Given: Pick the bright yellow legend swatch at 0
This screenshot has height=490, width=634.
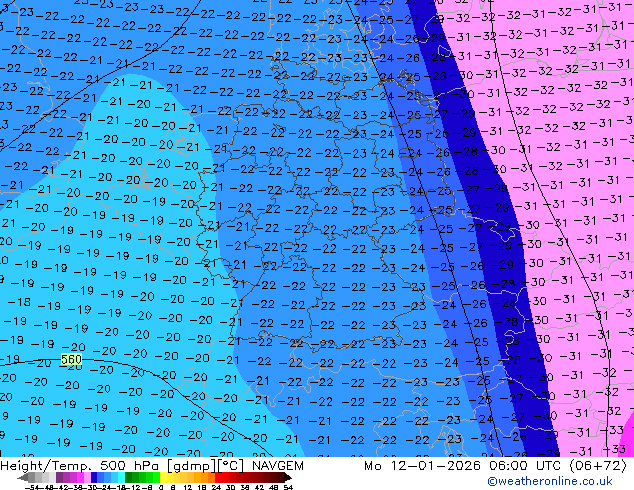Looking at the screenshot, I should click(163, 477).
